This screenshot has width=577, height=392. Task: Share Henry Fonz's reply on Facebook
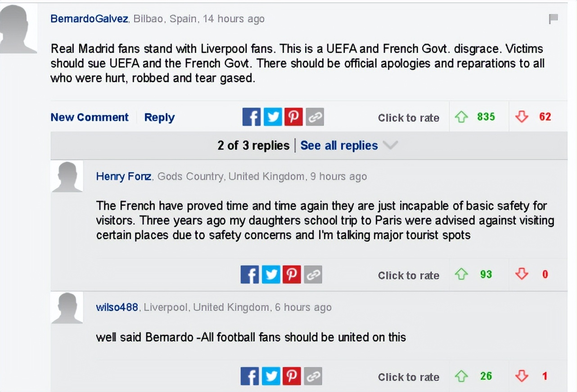tap(250, 275)
